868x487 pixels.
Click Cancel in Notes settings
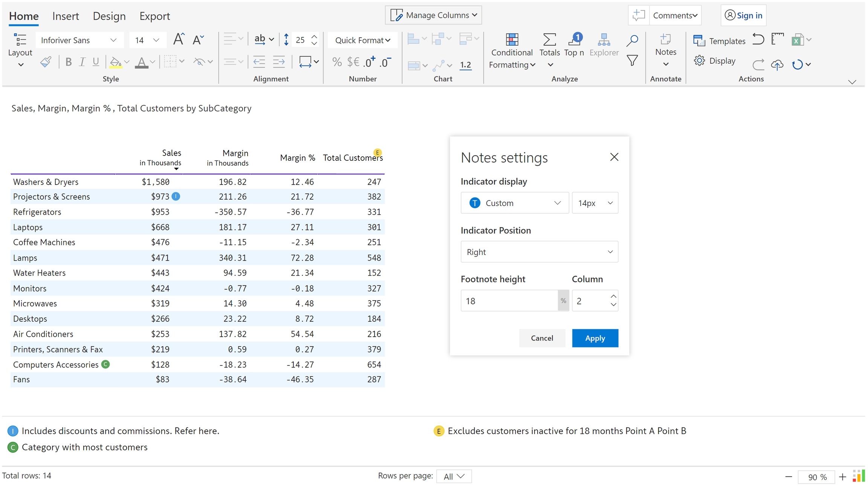[x=542, y=338]
